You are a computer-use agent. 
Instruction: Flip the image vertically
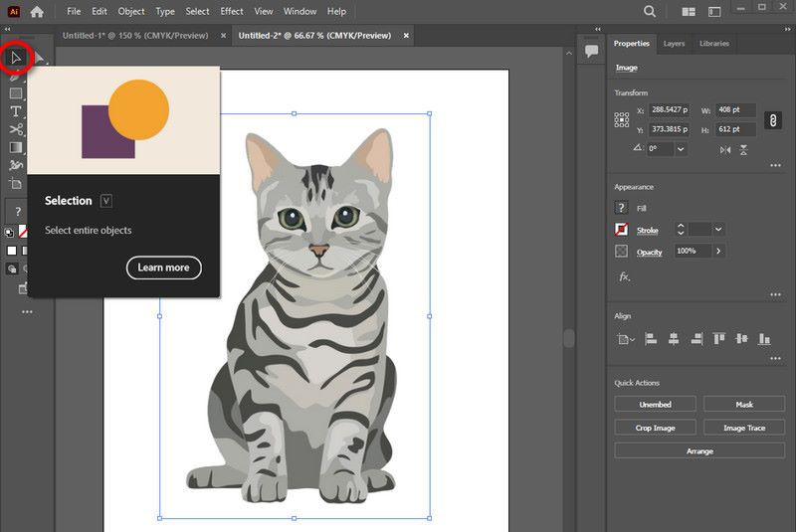(743, 149)
